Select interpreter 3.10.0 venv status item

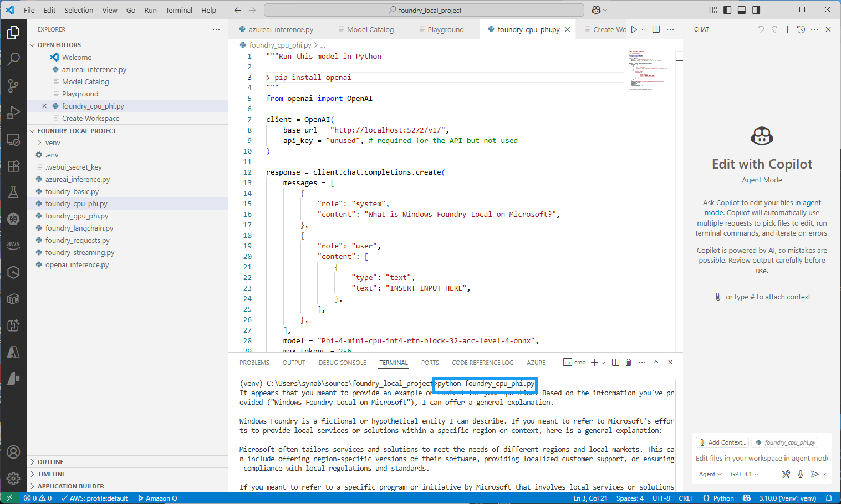(x=787, y=498)
